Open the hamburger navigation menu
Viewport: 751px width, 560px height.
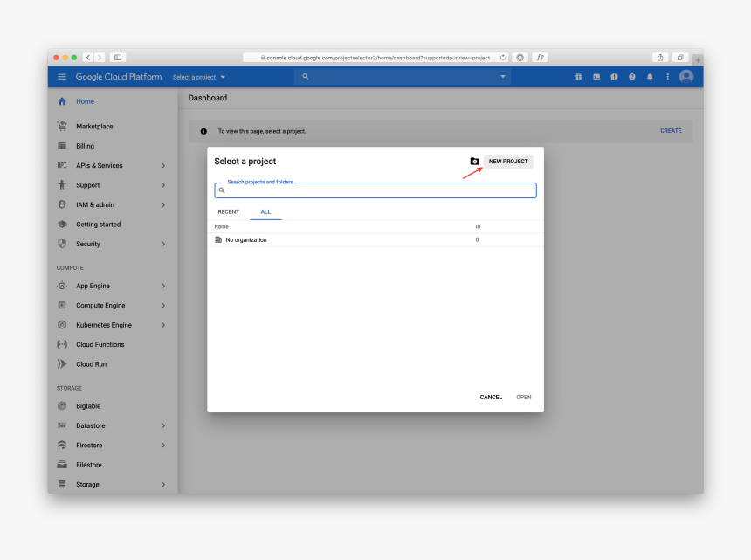[x=62, y=77]
